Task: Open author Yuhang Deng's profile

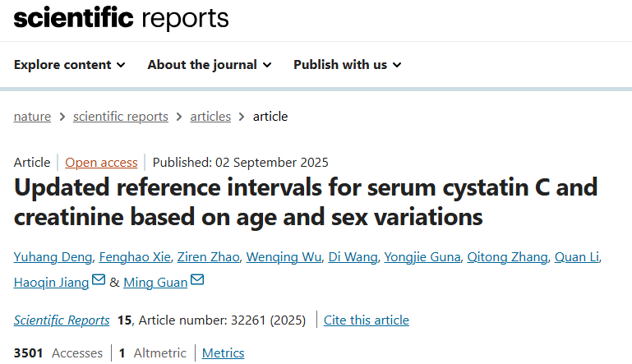Action: pyautogui.click(x=52, y=258)
